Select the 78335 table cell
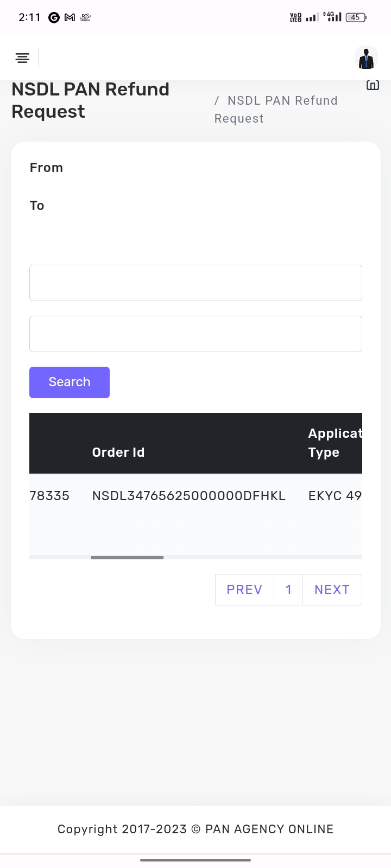Viewport: 391px width, 868px height. point(49,496)
